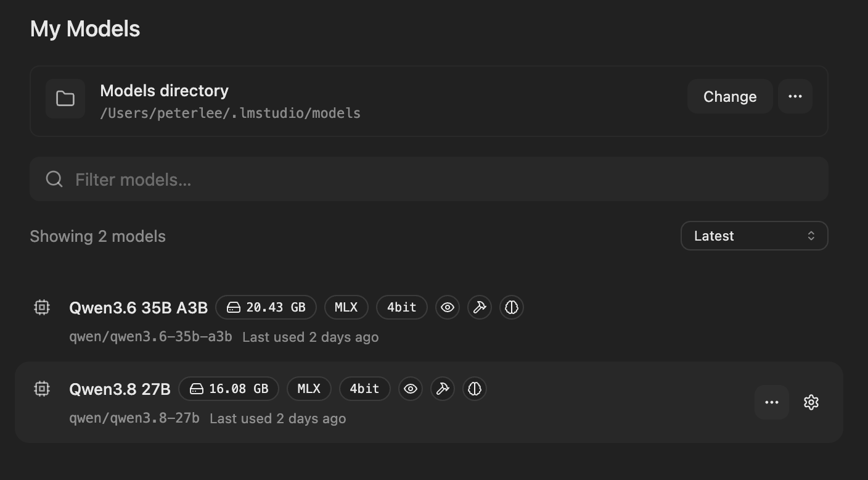Open the Latest sort dropdown

point(754,236)
